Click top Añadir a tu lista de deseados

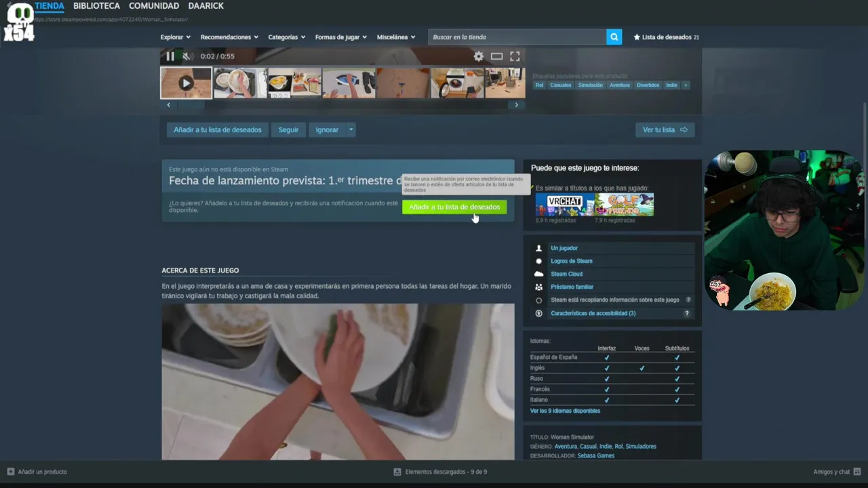click(218, 129)
